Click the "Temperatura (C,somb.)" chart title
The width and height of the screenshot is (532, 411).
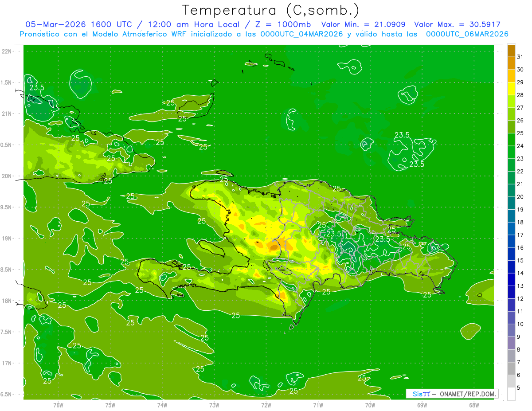pyautogui.click(x=271, y=11)
